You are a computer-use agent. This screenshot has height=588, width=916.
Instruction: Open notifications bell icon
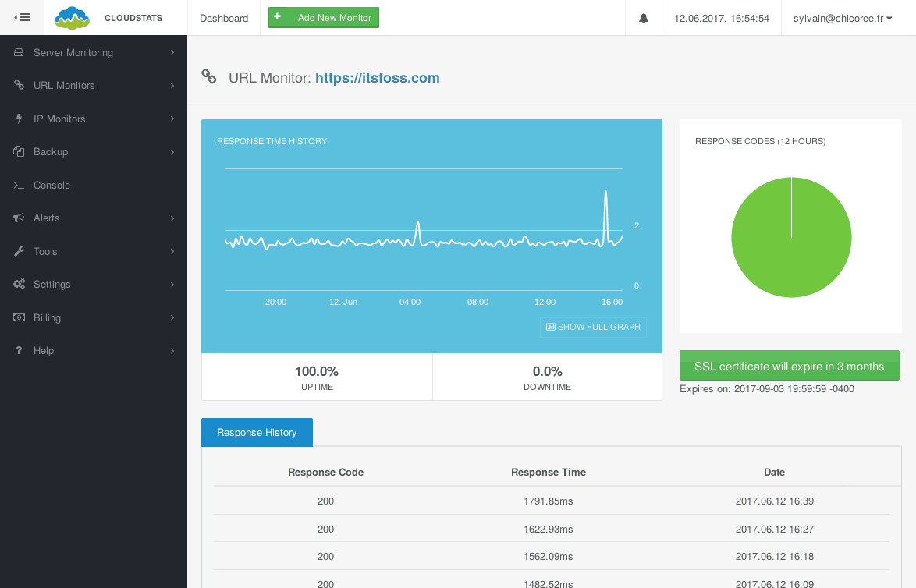[x=643, y=18]
